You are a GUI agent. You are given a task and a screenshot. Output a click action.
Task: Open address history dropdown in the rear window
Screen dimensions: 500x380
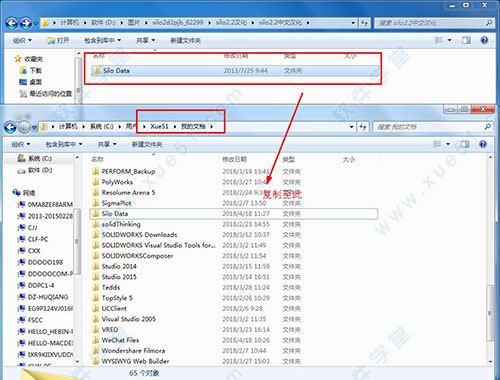coord(353,23)
